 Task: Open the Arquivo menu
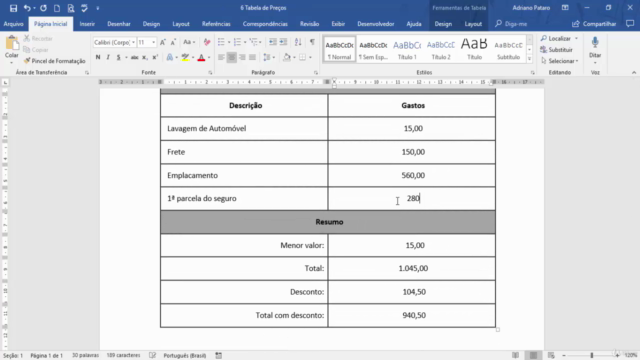(x=13, y=24)
